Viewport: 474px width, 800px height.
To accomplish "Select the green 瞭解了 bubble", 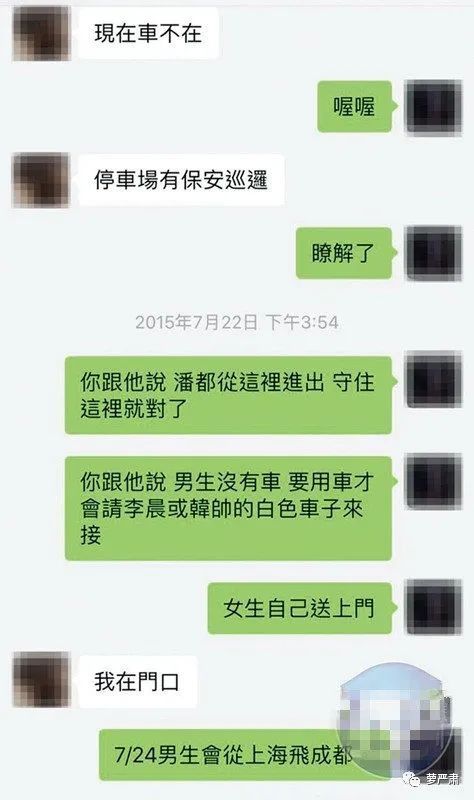I will pos(345,253).
